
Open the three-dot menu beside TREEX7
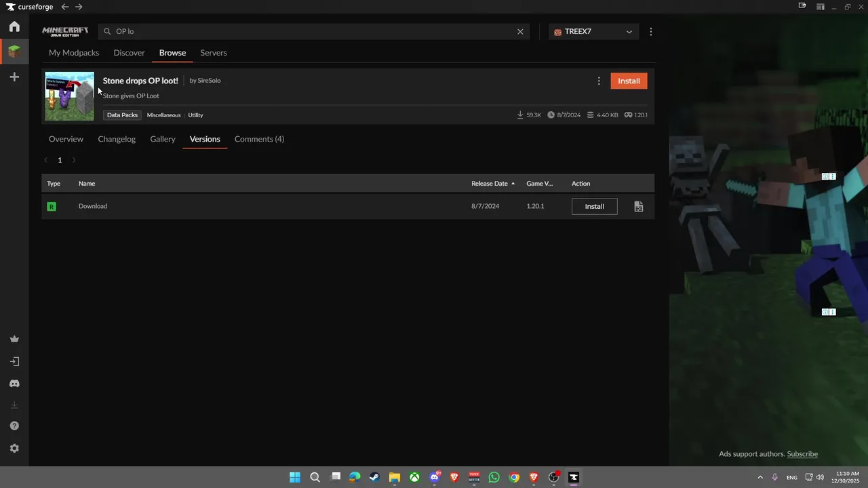tap(651, 31)
